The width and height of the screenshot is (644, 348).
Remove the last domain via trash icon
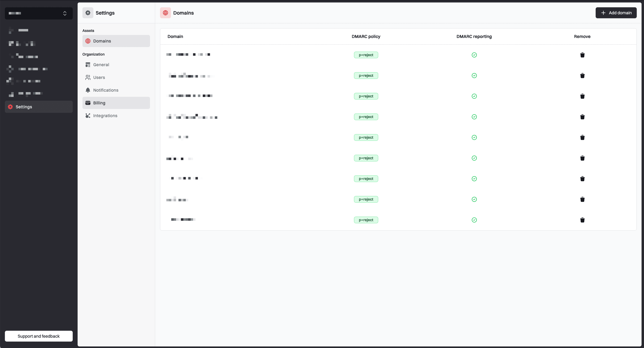coord(582,220)
